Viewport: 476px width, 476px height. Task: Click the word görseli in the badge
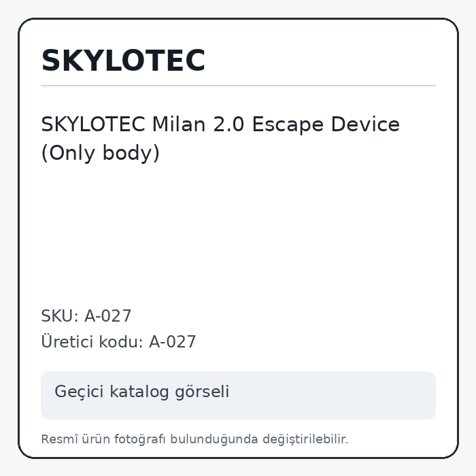click(202, 392)
